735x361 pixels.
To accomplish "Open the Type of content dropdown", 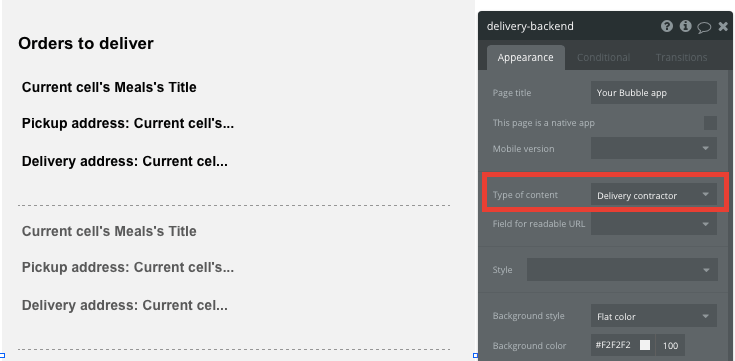I will click(x=654, y=195).
